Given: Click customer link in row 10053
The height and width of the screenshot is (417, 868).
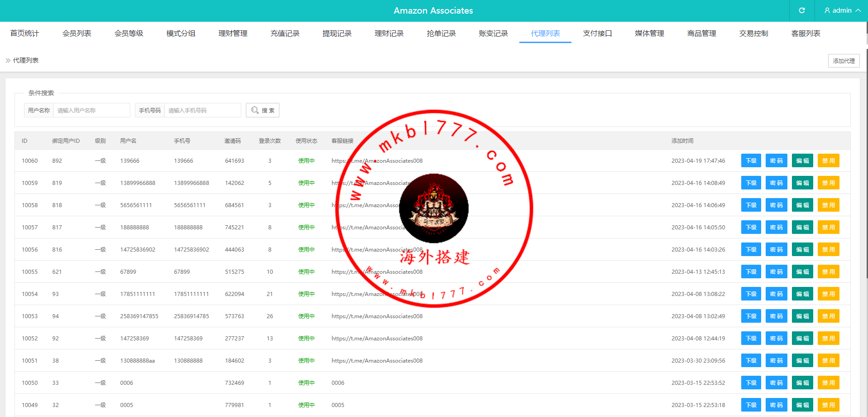Looking at the screenshot, I should tap(377, 316).
